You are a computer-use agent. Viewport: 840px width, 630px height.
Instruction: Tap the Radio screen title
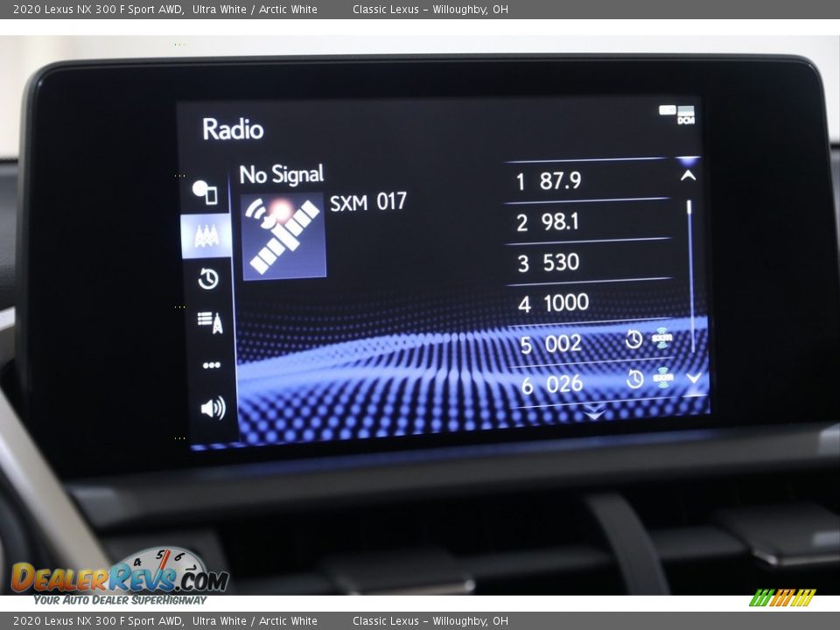pyautogui.click(x=233, y=129)
